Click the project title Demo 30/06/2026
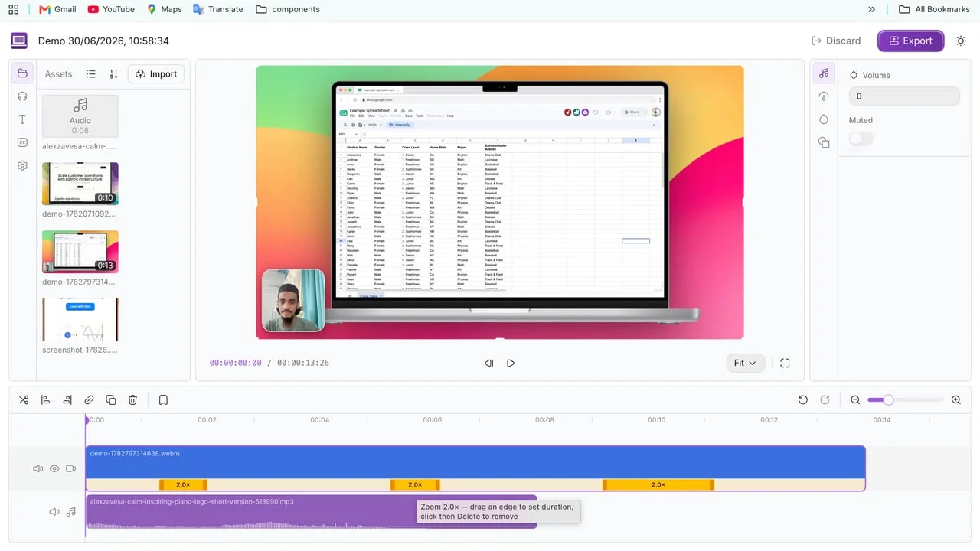Viewport: 980px width, 551px height. click(x=103, y=41)
